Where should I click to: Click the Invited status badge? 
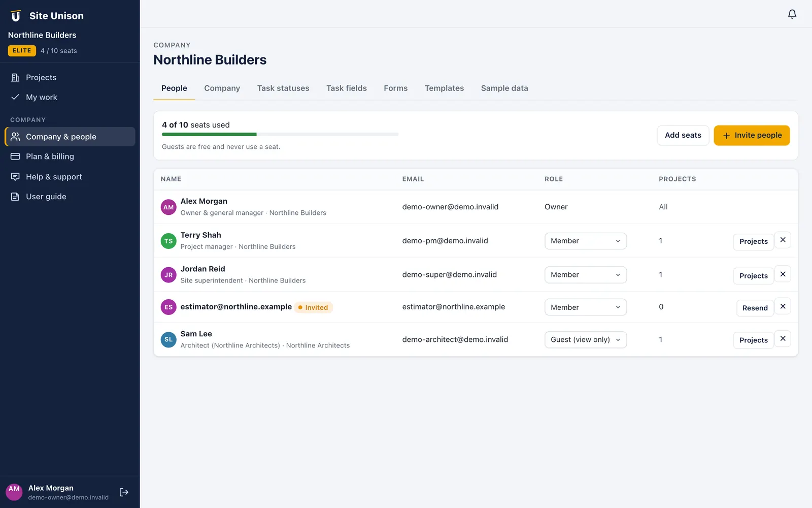[313, 307]
